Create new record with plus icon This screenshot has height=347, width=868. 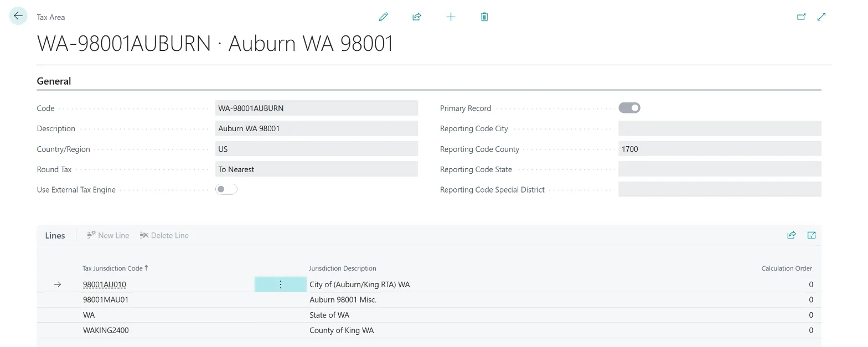pyautogui.click(x=451, y=17)
